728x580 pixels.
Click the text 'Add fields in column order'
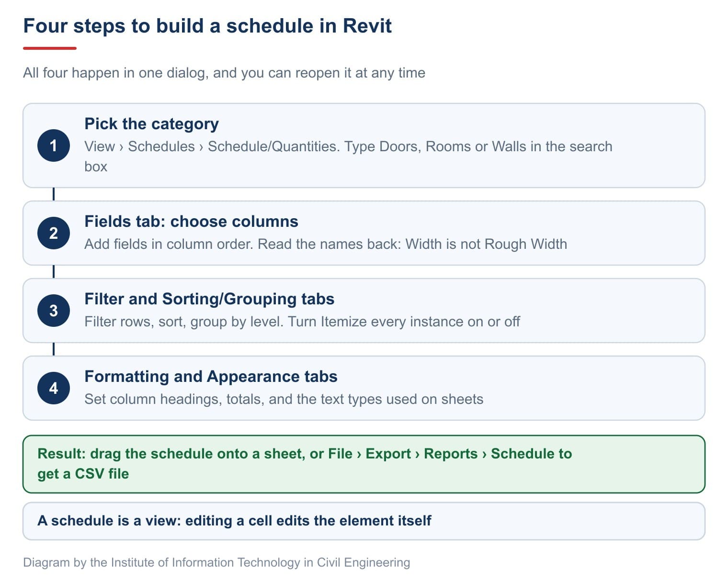(x=326, y=244)
